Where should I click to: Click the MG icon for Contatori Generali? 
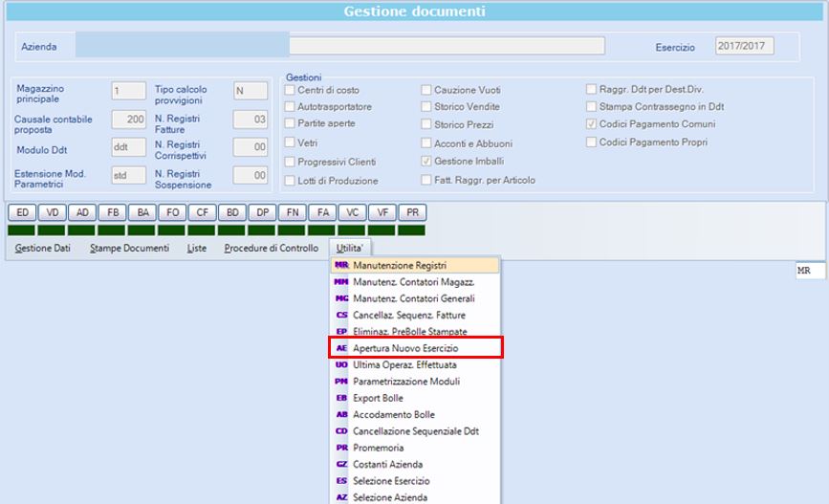click(x=341, y=298)
